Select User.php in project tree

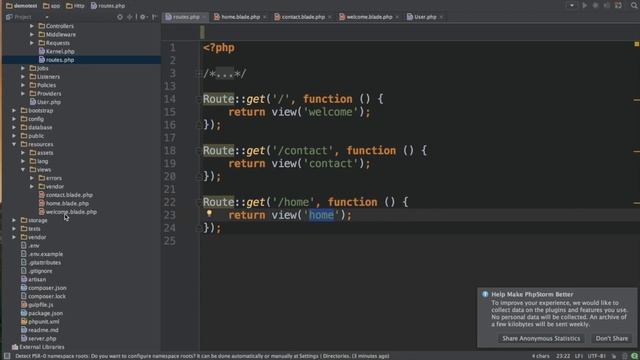click(45, 102)
